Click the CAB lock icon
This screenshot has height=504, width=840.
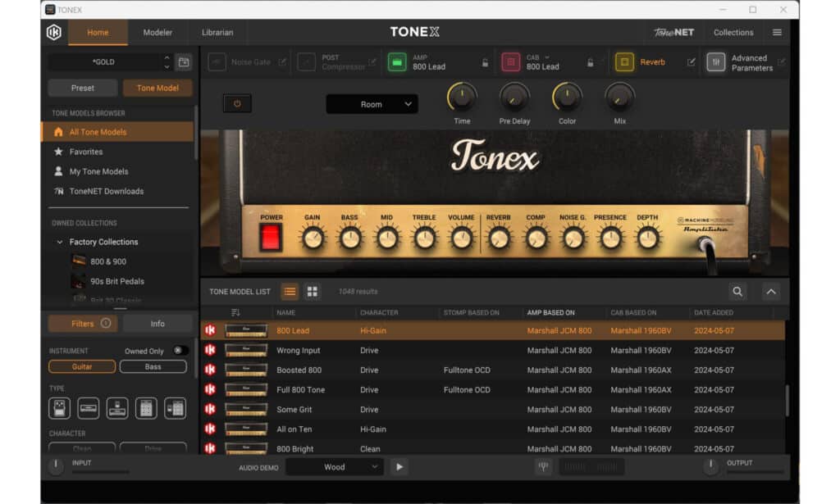click(590, 62)
